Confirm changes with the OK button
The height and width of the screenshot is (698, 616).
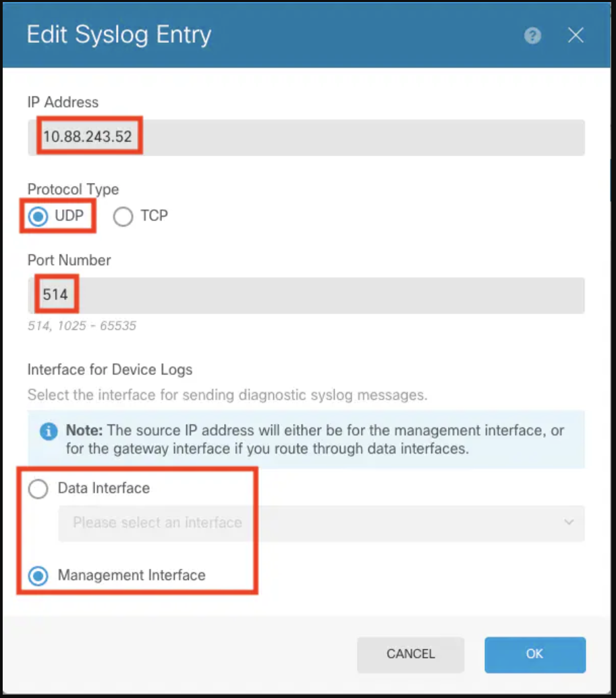tap(534, 654)
